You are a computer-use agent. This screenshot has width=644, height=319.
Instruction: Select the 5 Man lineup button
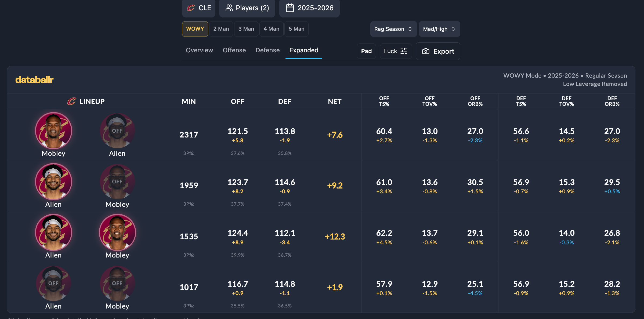(x=296, y=29)
